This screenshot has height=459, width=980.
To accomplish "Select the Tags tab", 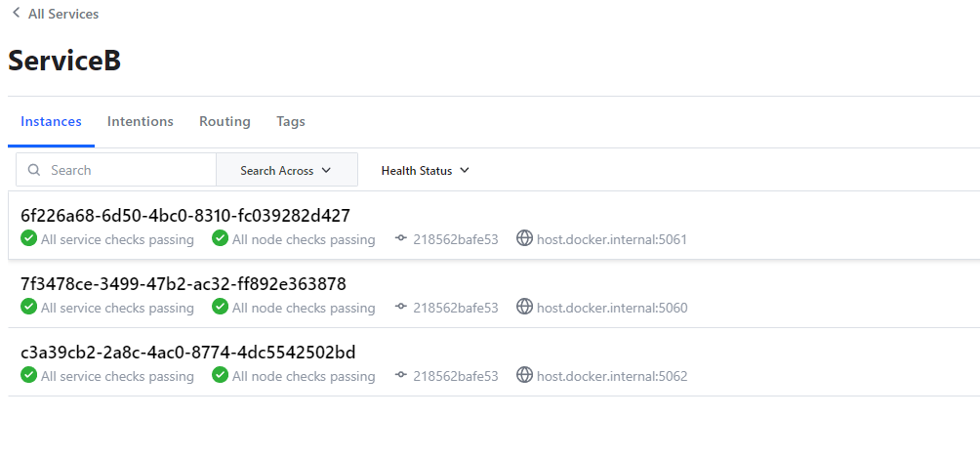I will (291, 122).
